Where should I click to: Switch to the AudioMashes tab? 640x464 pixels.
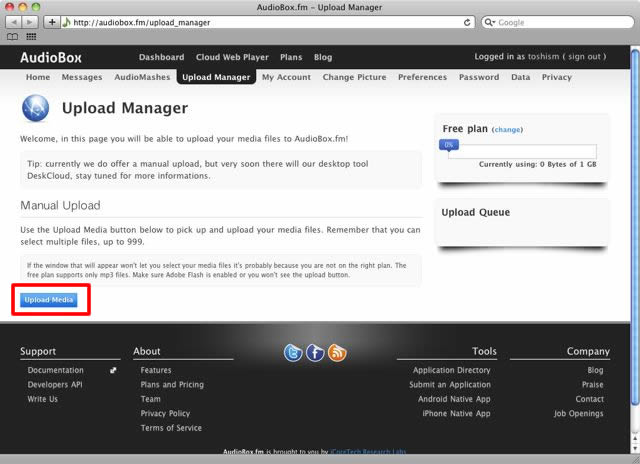point(142,77)
